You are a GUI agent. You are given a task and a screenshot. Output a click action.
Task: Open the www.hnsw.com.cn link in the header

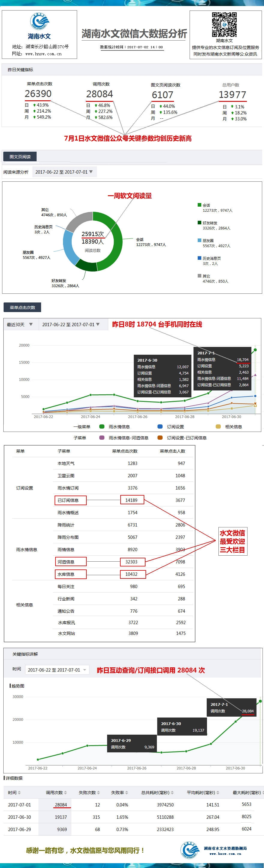coord(43,54)
